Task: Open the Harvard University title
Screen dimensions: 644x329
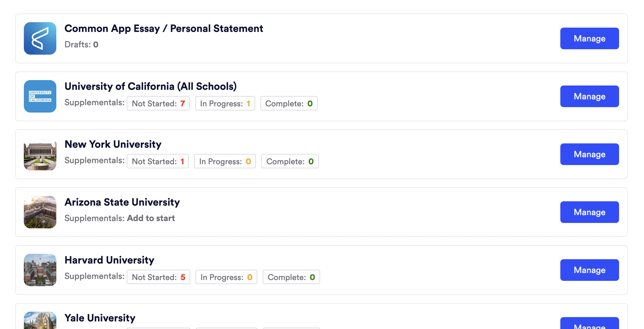Action: tap(109, 260)
